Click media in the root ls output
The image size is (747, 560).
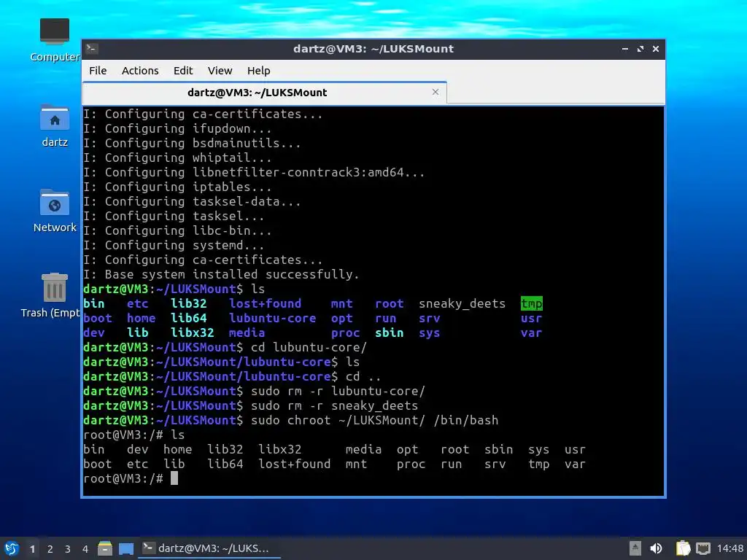pos(363,449)
